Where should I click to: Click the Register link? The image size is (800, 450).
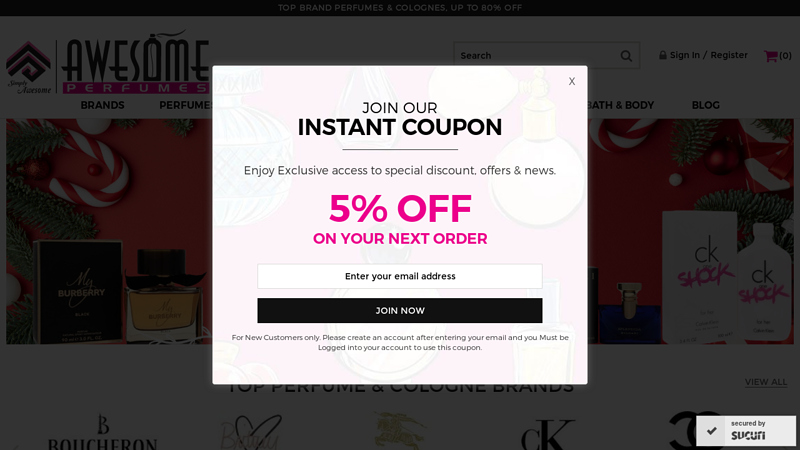729,55
